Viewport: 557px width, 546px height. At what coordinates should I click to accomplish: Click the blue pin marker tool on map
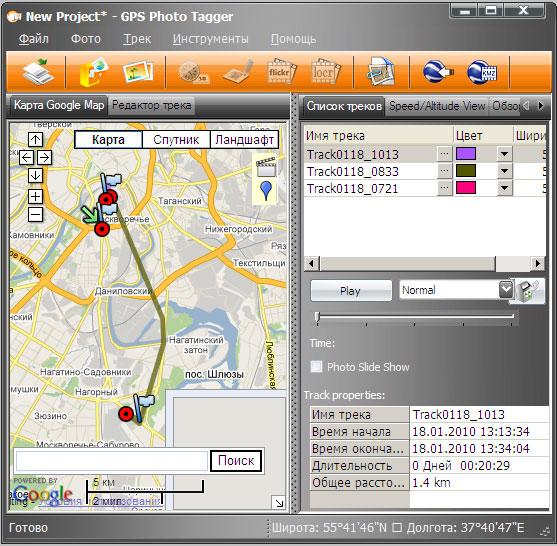point(266,191)
